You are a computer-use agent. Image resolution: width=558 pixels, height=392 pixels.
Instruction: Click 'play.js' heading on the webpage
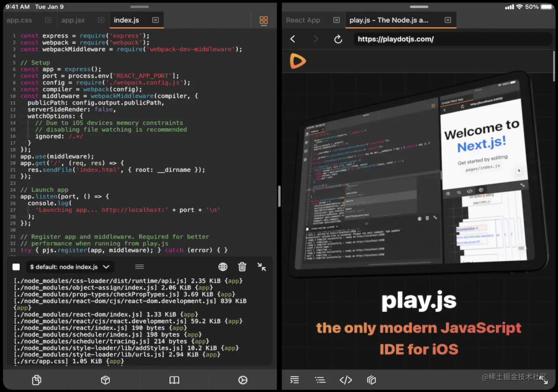pos(419,301)
